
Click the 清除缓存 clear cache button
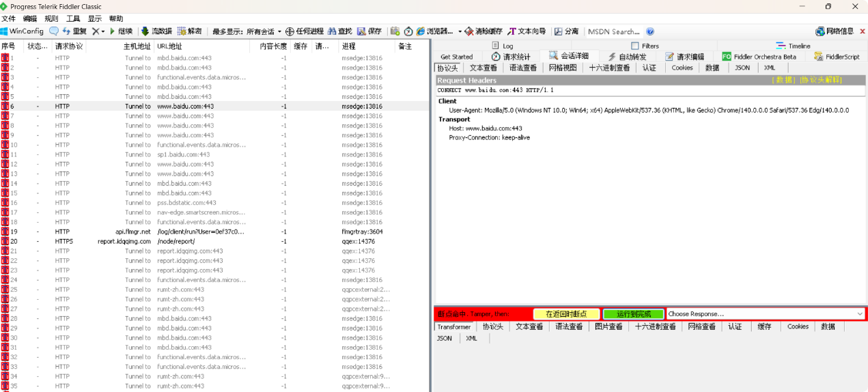point(484,31)
